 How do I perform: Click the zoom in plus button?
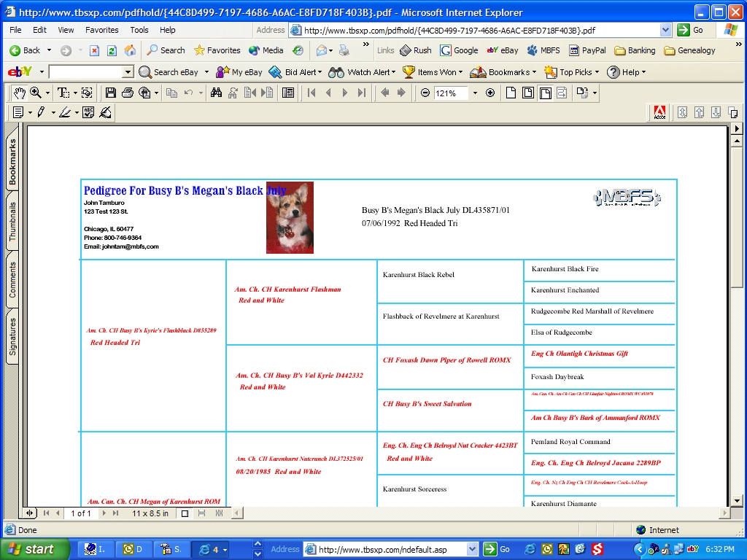489,93
